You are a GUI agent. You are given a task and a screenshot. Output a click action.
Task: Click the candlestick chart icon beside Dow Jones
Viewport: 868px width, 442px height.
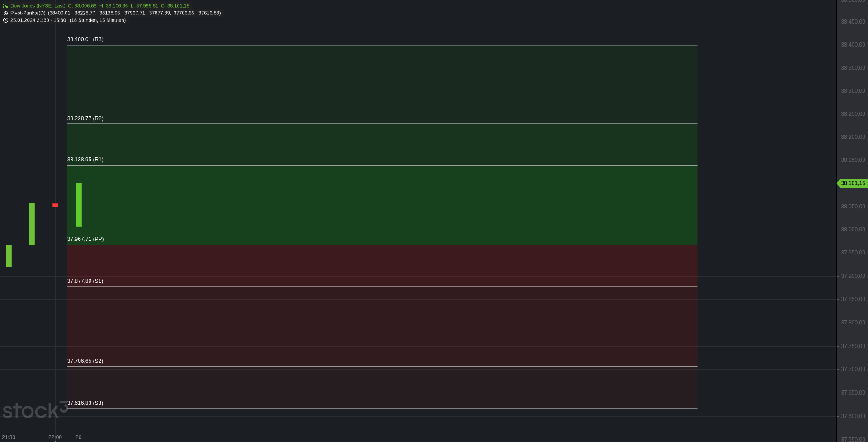click(x=5, y=6)
